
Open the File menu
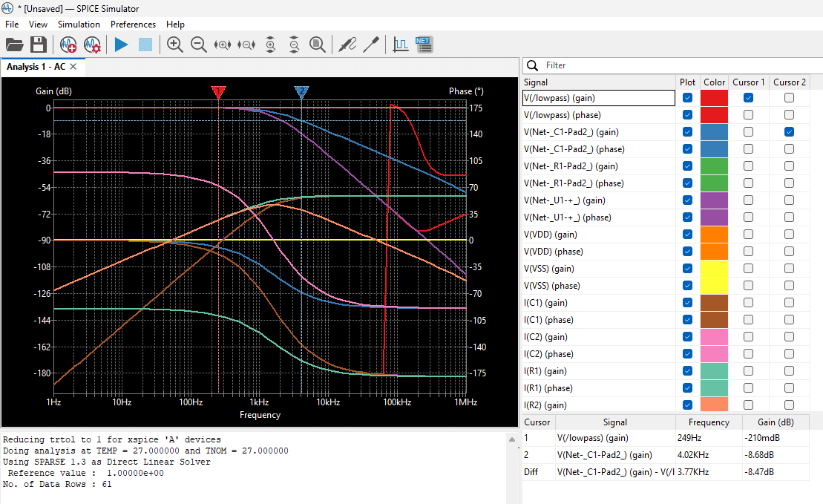(x=12, y=24)
